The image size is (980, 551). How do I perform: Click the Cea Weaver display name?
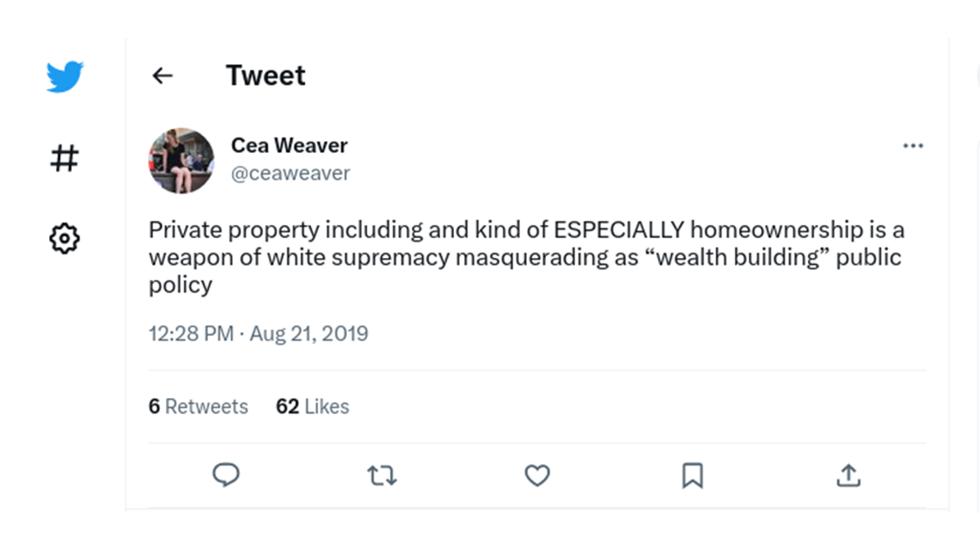click(289, 146)
